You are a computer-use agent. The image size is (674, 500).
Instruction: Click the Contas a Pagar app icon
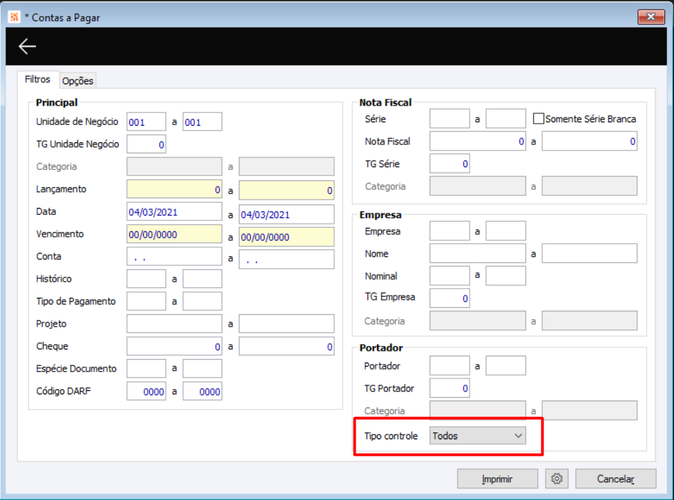pyautogui.click(x=14, y=17)
